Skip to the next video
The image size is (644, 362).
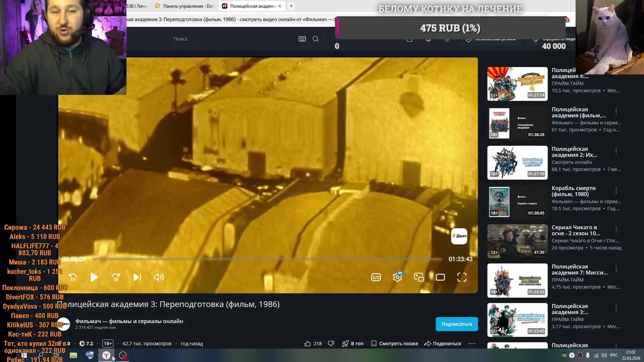point(137,277)
